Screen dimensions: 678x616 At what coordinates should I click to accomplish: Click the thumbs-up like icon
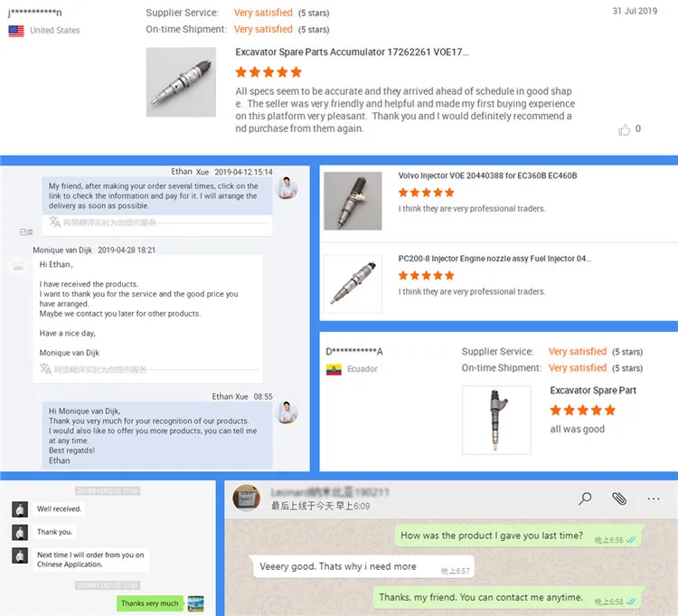tap(624, 129)
